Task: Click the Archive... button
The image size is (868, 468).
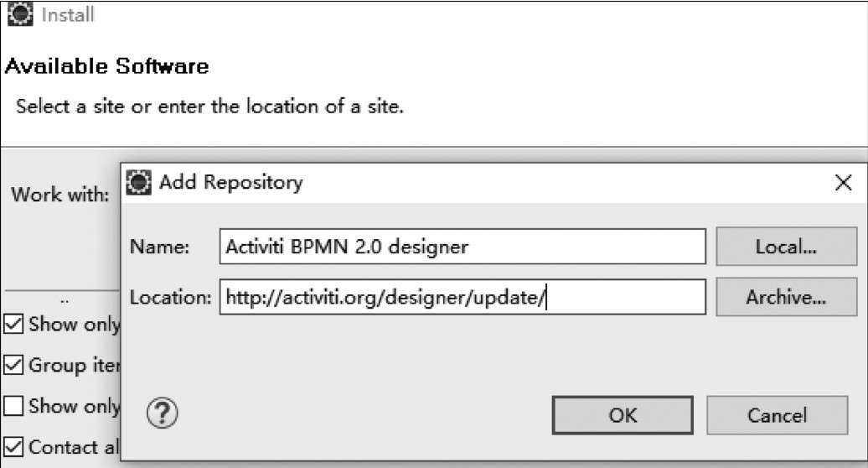Action: click(786, 298)
